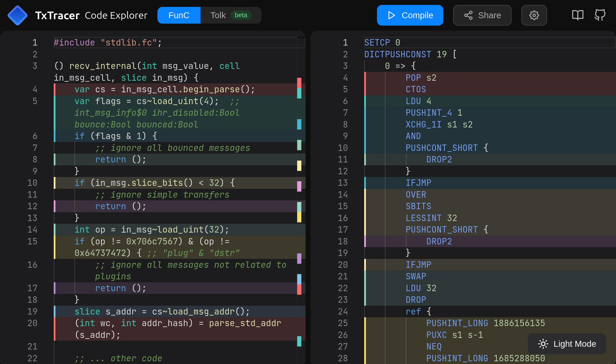Click the TxTracer blue diamond logo
Screen dimensions: 616x364
17,15
